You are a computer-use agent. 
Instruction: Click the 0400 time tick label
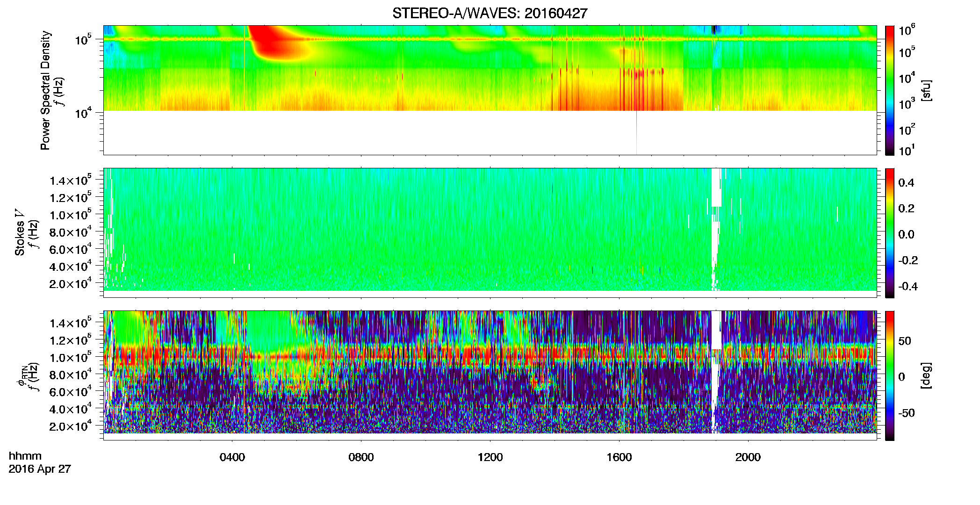232,457
